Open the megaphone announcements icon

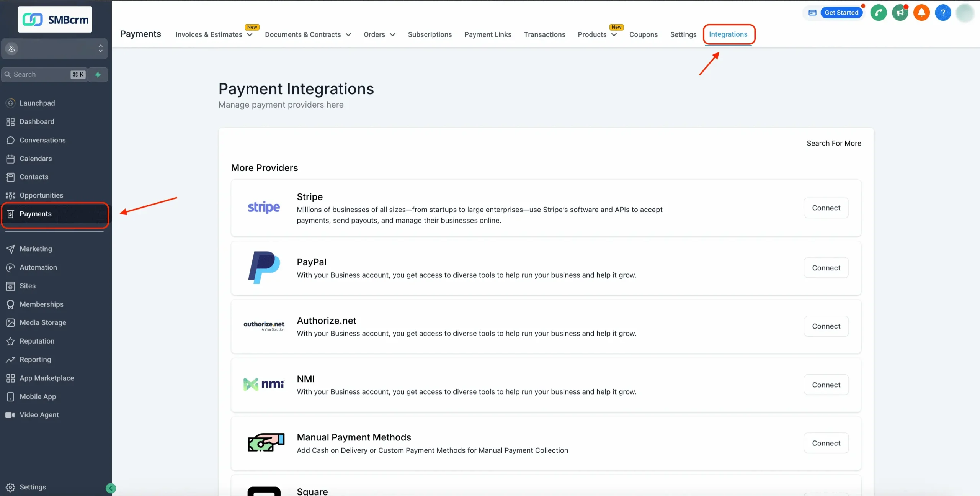coord(900,13)
